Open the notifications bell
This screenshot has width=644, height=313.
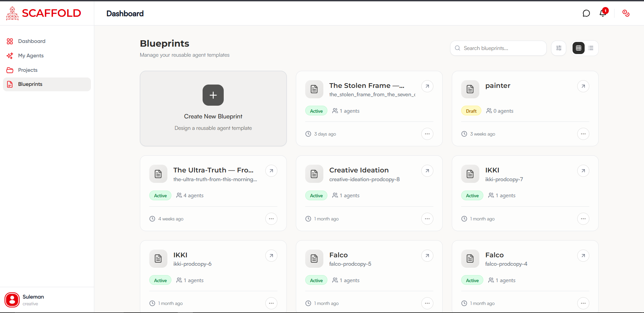603,13
